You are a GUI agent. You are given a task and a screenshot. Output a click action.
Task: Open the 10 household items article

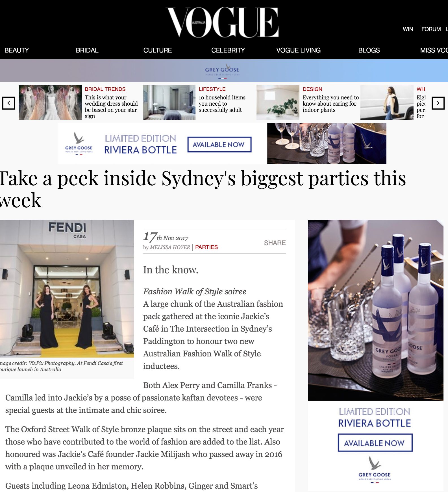(222, 104)
